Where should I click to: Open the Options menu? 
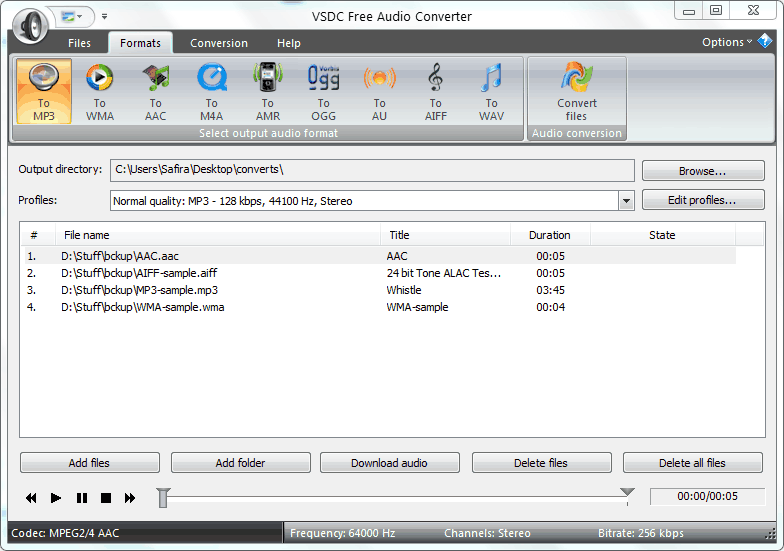pyautogui.click(x=726, y=42)
